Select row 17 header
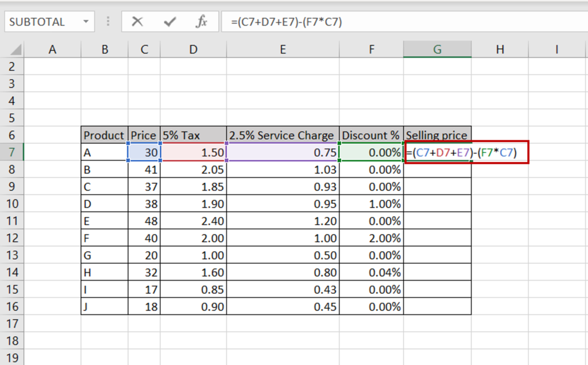588x365 pixels. [12, 324]
